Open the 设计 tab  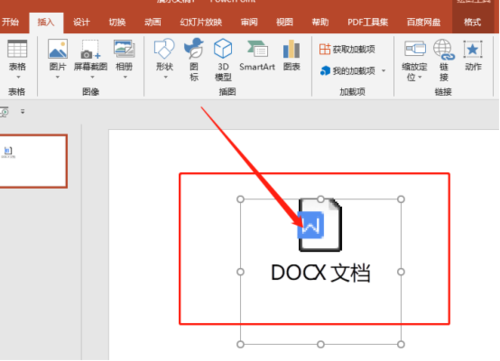pyautogui.click(x=82, y=22)
